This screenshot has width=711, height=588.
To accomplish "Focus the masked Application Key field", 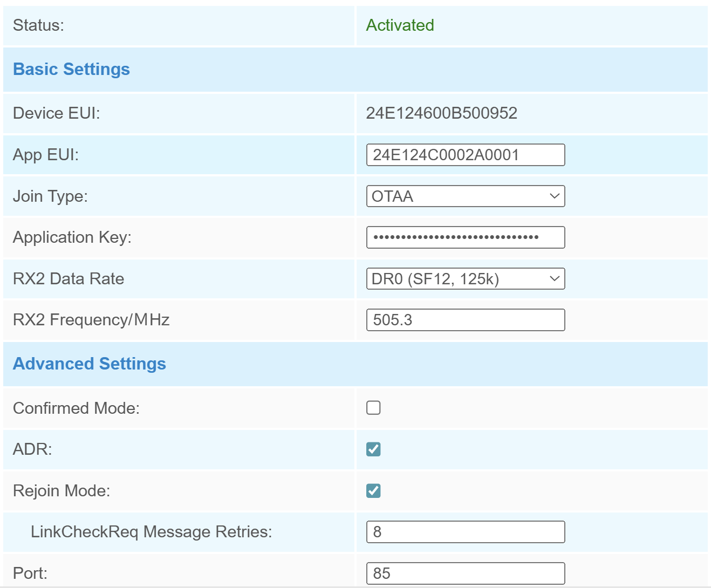I will click(465, 237).
